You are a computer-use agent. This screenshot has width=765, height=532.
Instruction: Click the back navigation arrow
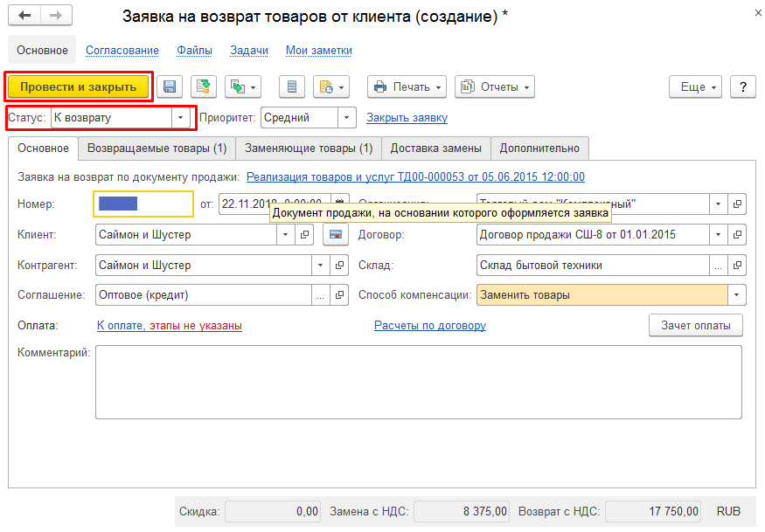[x=25, y=17]
